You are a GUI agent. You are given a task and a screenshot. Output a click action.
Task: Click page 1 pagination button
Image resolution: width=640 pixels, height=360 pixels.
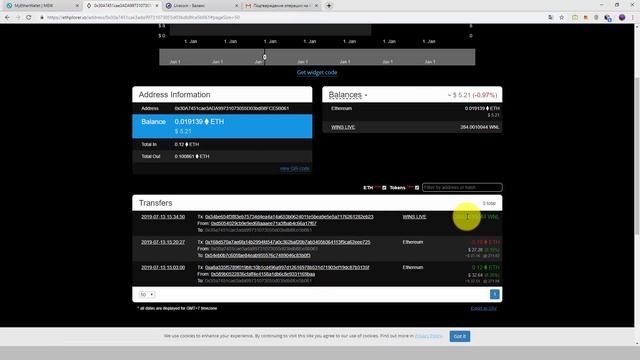(x=494, y=294)
